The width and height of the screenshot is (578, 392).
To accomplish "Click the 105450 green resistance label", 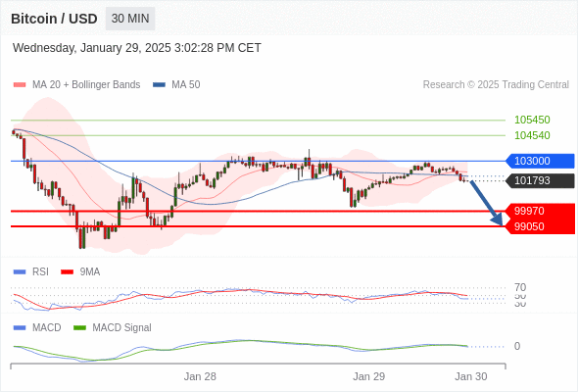I will [532, 120].
